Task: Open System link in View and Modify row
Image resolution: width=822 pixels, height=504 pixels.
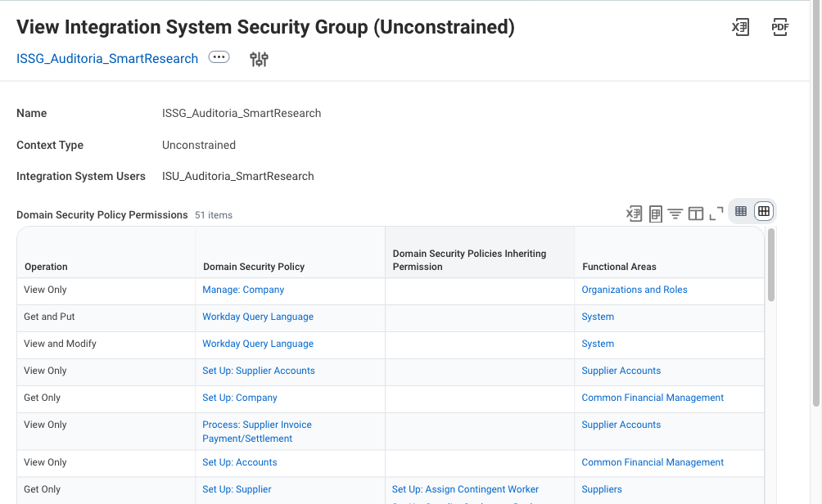Action: point(598,344)
